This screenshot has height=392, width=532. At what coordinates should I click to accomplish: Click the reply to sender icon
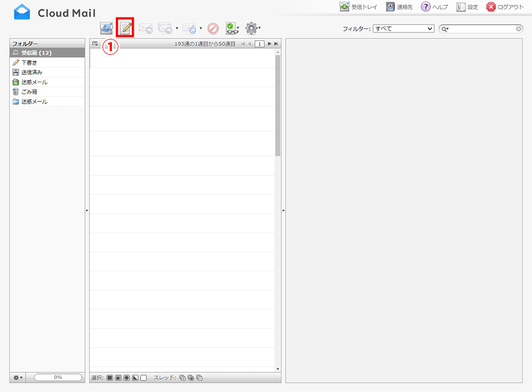[145, 28]
